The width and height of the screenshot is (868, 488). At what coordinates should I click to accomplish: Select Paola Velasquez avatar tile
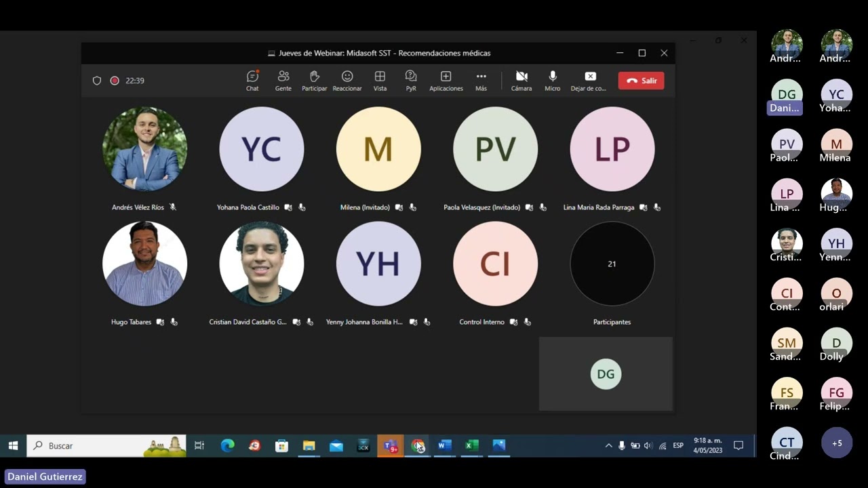pos(496,149)
